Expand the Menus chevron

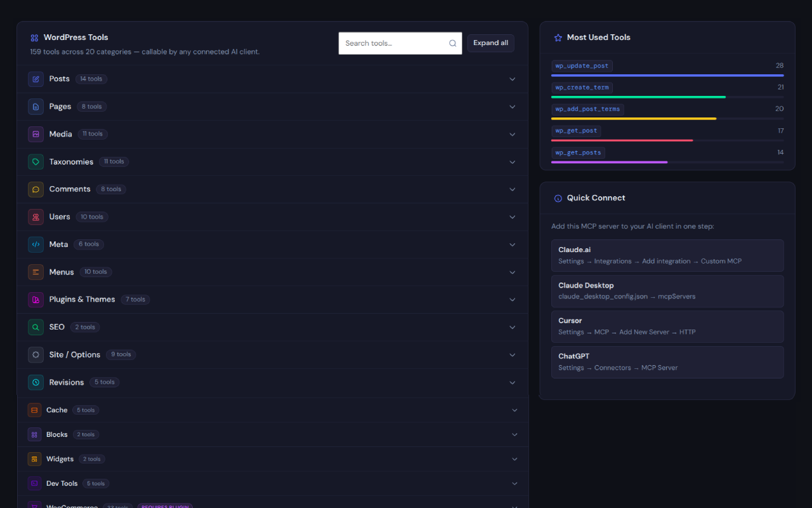click(x=513, y=272)
